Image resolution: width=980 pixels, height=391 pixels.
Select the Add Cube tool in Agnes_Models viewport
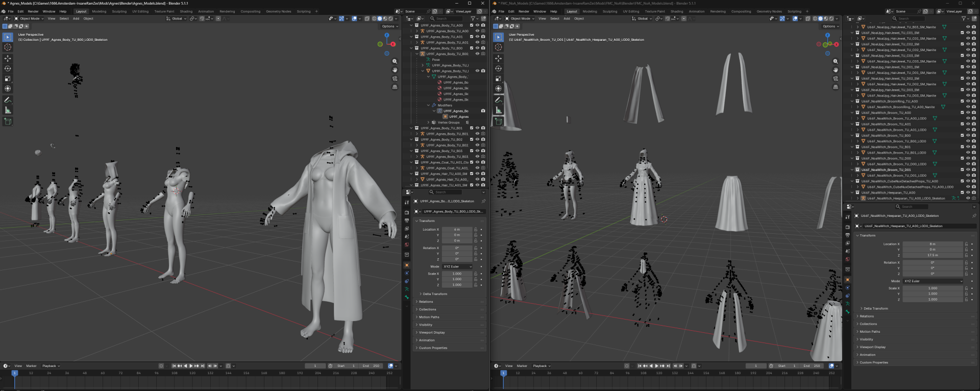(8, 121)
